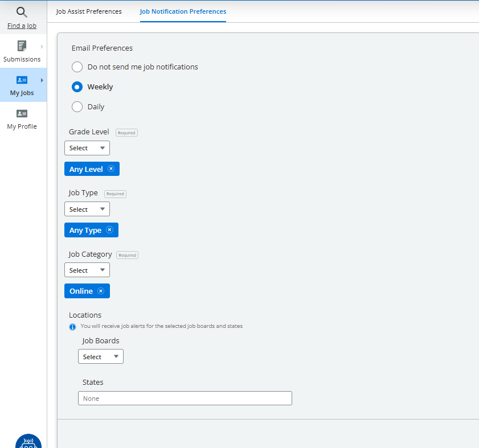The height and width of the screenshot is (448, 479).
Task: Click the Locations info icon
Action: point(72,327)
